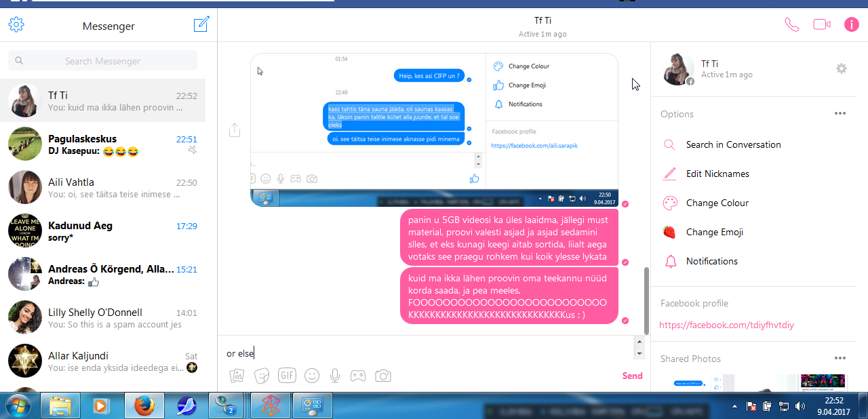Screen dimensions: 868x419
Task: Open Lilly Shelly O'Donnell conversation
Action: pyautogui.click(x=102, y=317)
